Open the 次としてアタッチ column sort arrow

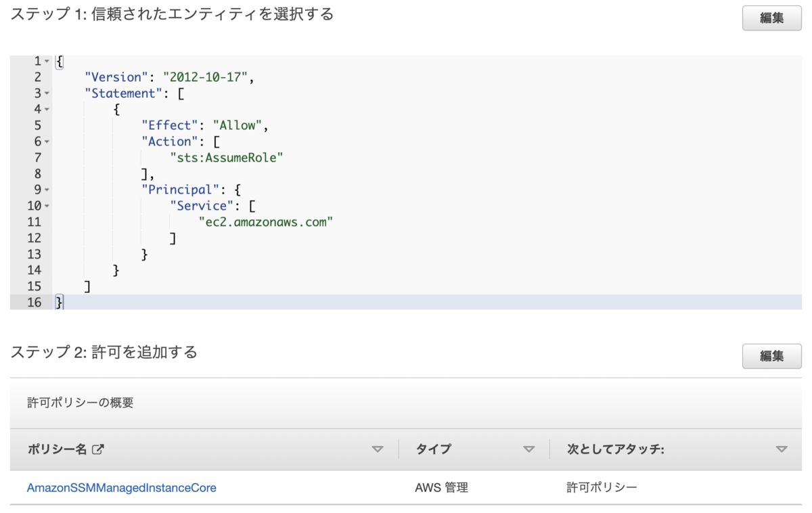pyautogui.click(x=782, y=449)
